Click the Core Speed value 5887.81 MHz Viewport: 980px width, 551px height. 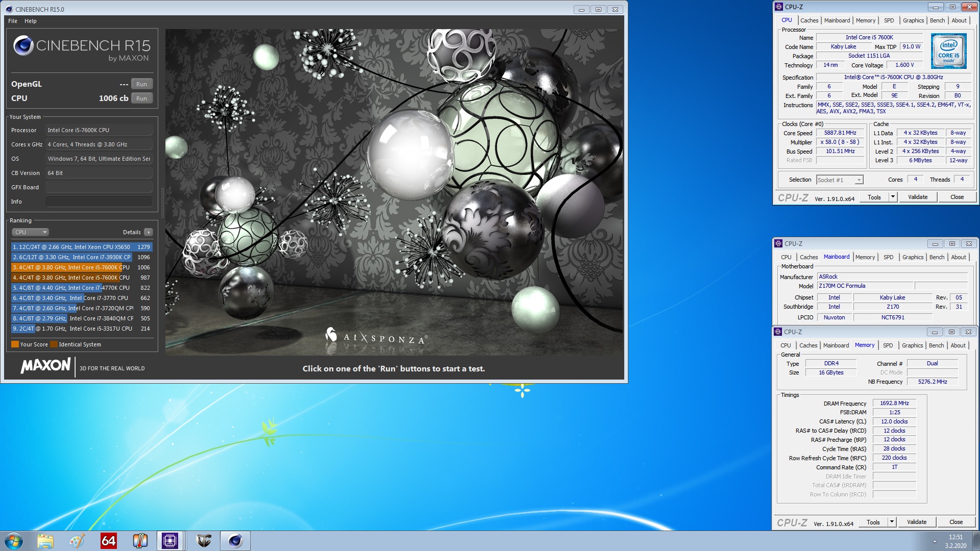coord(840,133)
